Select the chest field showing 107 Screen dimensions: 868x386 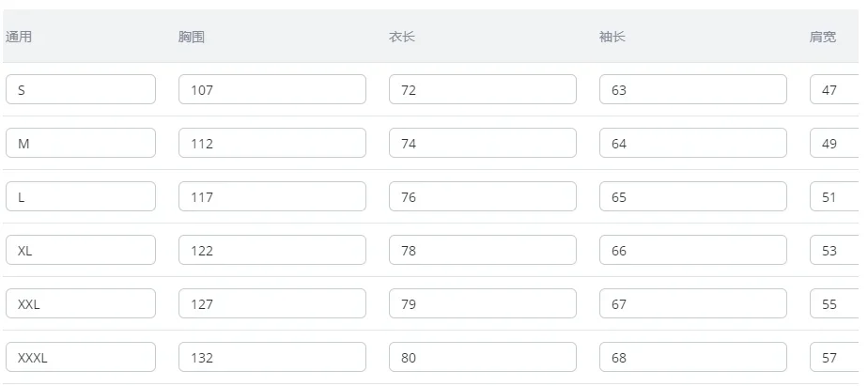pos(272,89)
